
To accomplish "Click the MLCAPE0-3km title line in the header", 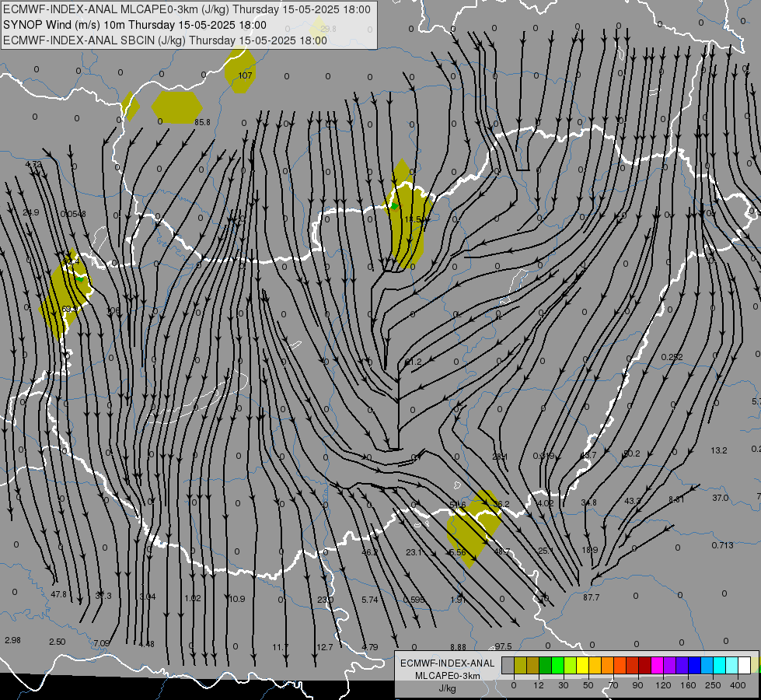I will 187,9.
